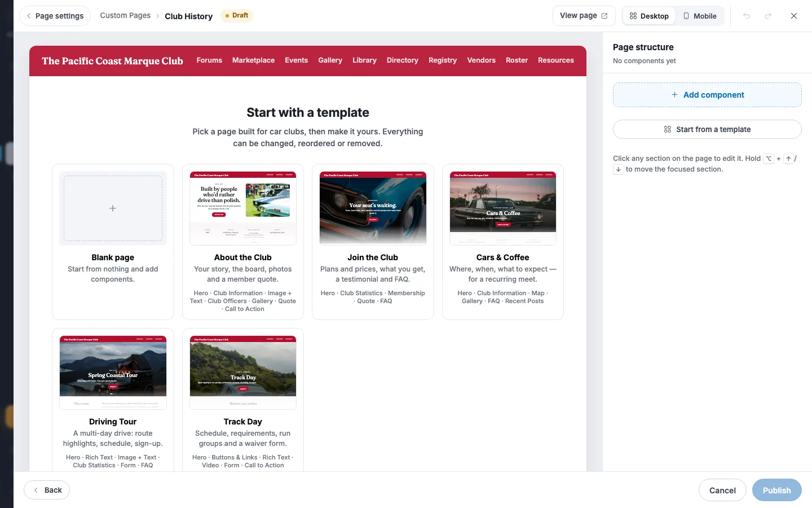812x508 pixels.
Task: Switch preview to Mobile mode
Action: click(700, 16)
